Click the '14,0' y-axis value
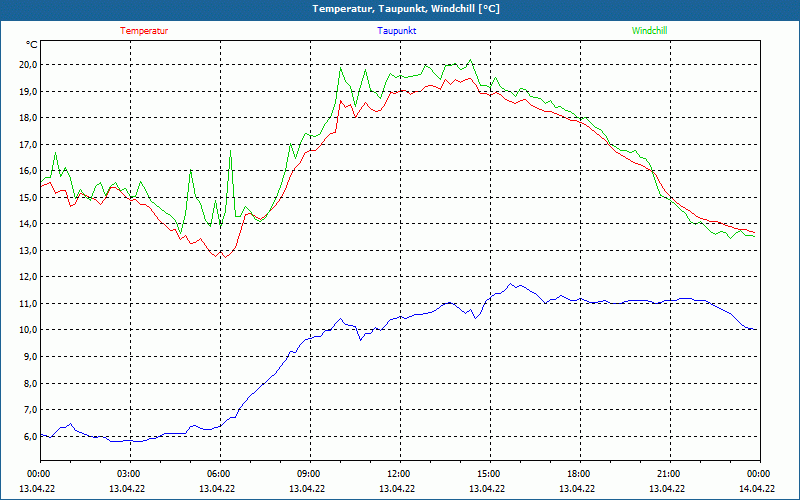The height and width of the screenshot is (500, 800). [29, 224]
